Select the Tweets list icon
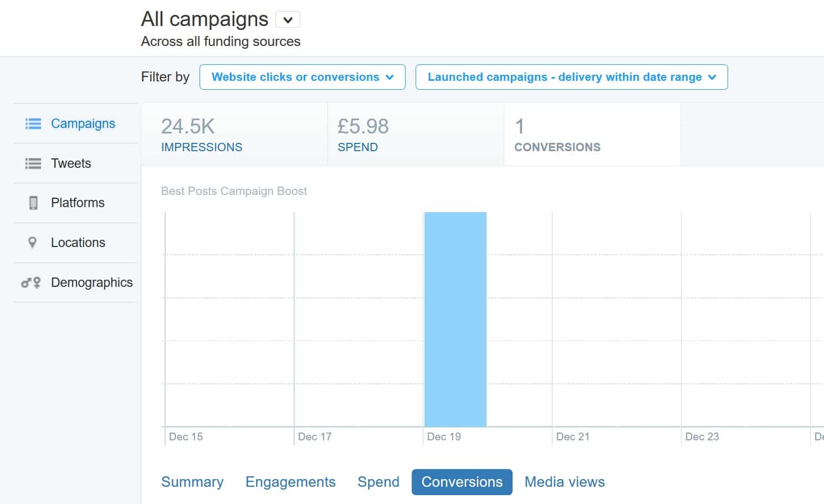 (x=33, y=163)
